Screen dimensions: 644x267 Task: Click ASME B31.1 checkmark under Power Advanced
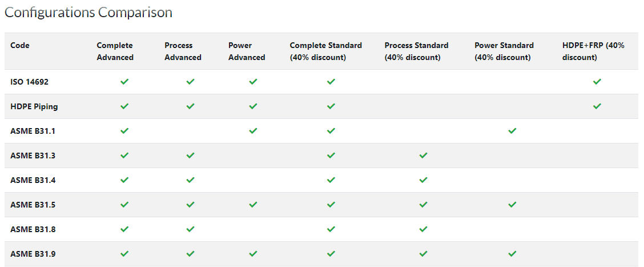click(253, 131)
